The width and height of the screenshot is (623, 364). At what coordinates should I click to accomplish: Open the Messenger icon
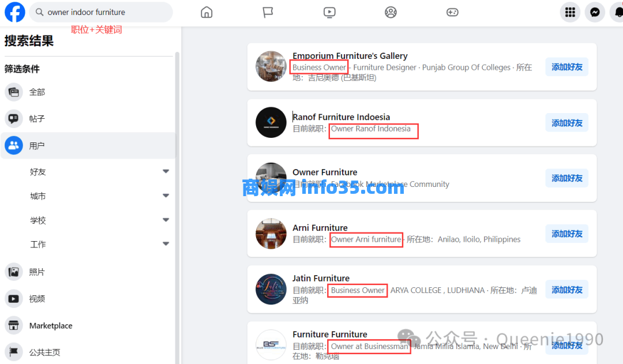595,12
